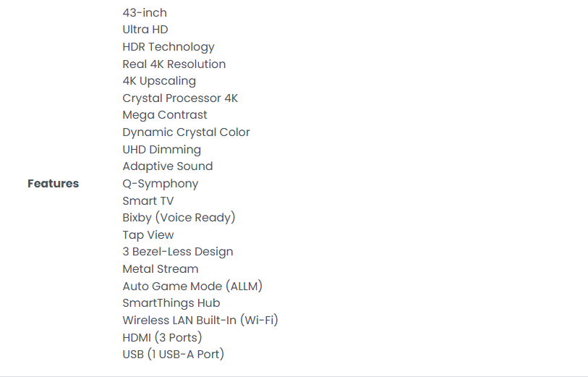Select Bixby (Voice Ready) line
This screenshot has width=588, height=377.
pos(179,218)
